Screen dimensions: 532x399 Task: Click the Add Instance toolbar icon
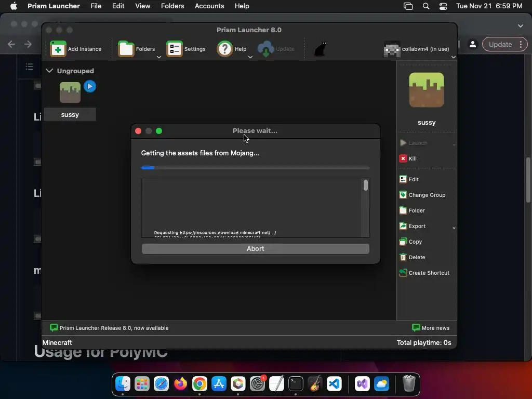coord(58,49)
